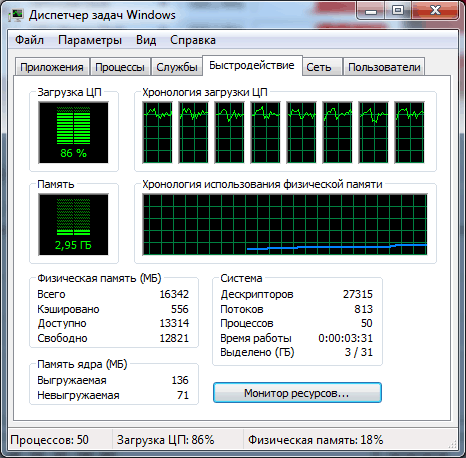Click the physical memory usage history graph
The image size is (466, 458).
pos(285,225)
